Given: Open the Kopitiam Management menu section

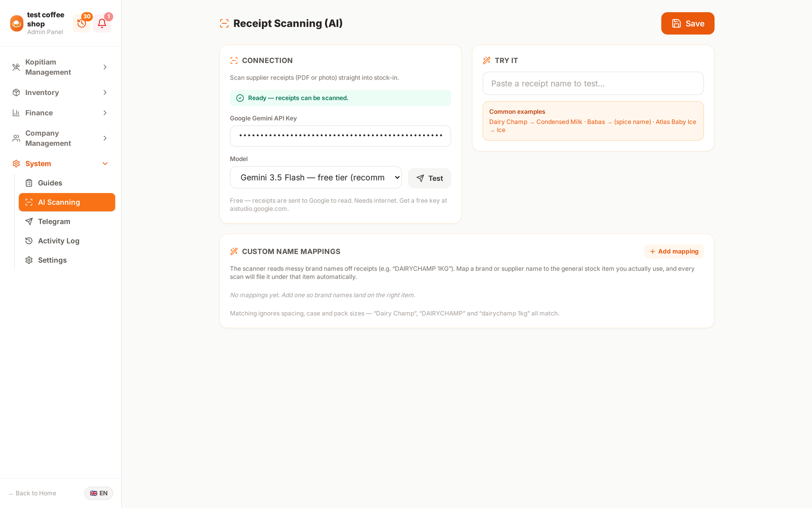Looking at the screenshot, I should pos(61,67).
